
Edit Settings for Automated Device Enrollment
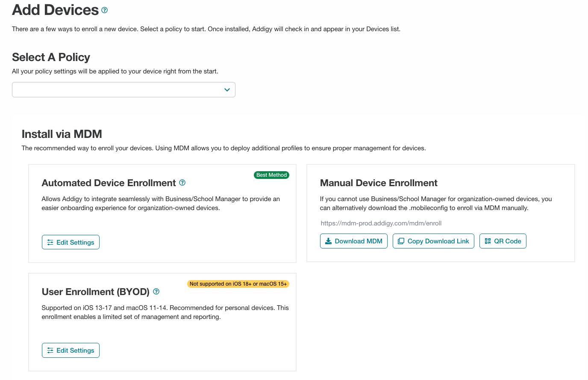pyautogui.click(x=71, y=242)
